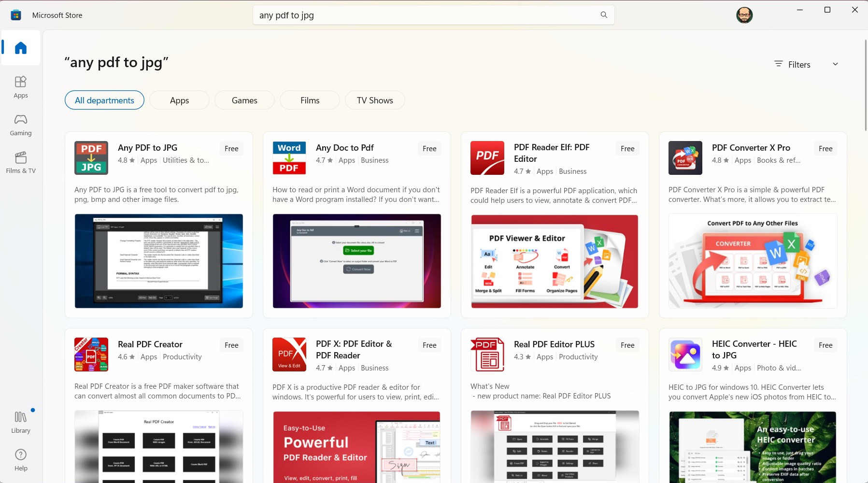
Task: Click the search box with 'any pdf to jpg'
Action: [434, 15]
